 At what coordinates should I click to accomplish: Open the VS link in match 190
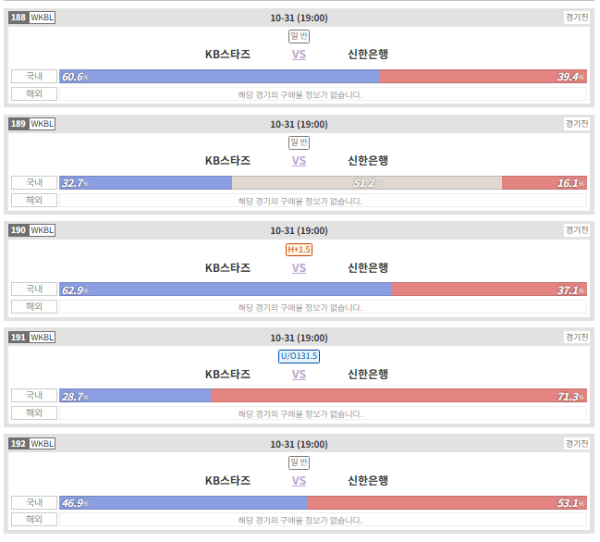[299, 268]
